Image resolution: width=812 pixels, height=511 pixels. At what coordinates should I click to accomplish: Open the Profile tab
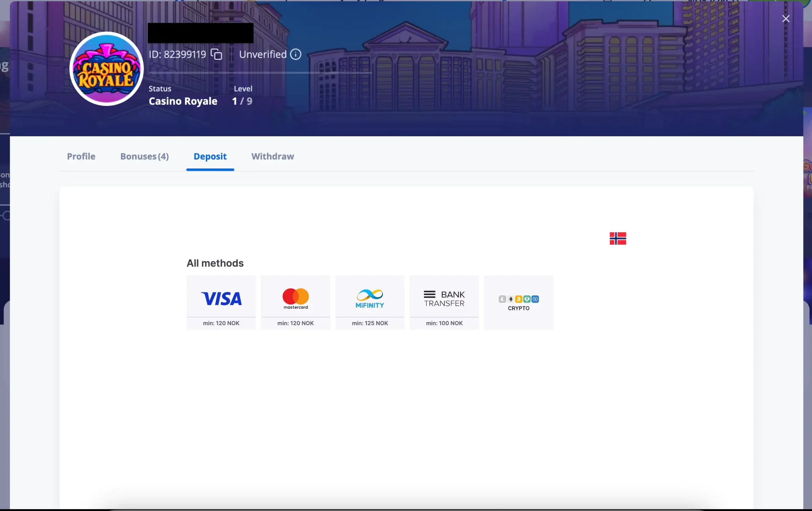[81, 156]
